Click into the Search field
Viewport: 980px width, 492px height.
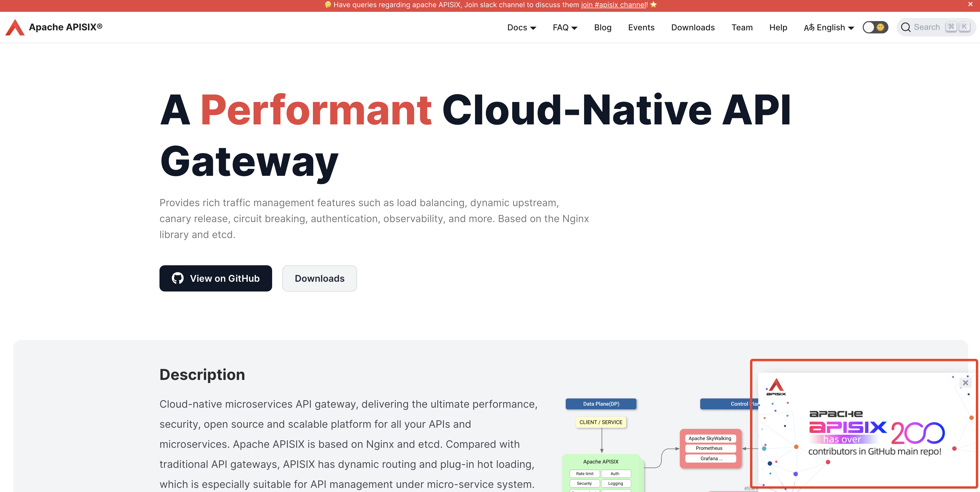click(x=927, y=27)
